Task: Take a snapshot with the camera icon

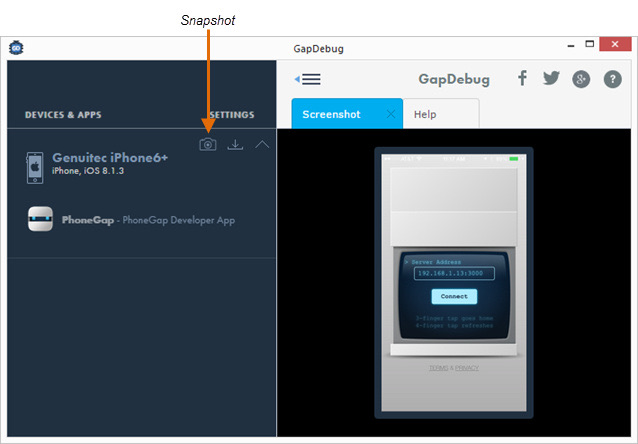Action: [208, 144]
